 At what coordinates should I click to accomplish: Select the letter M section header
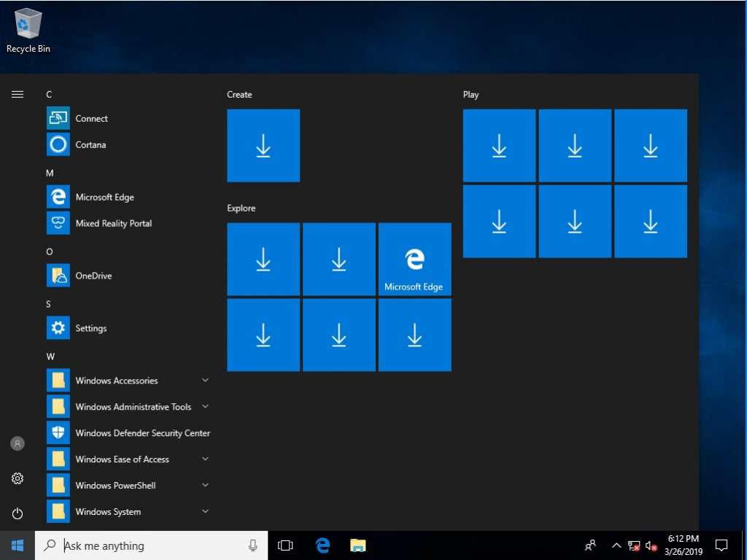[50, 173]
